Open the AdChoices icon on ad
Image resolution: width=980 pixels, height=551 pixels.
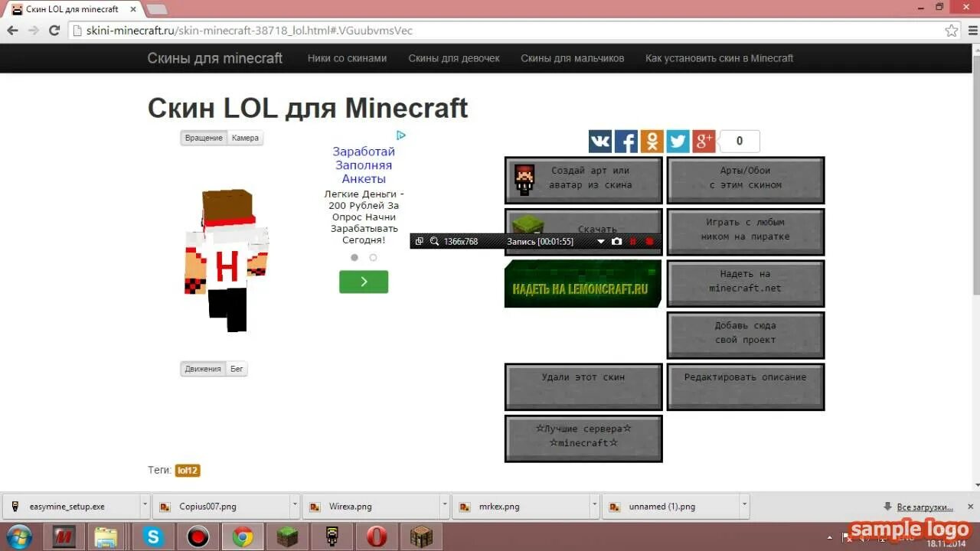400,135
